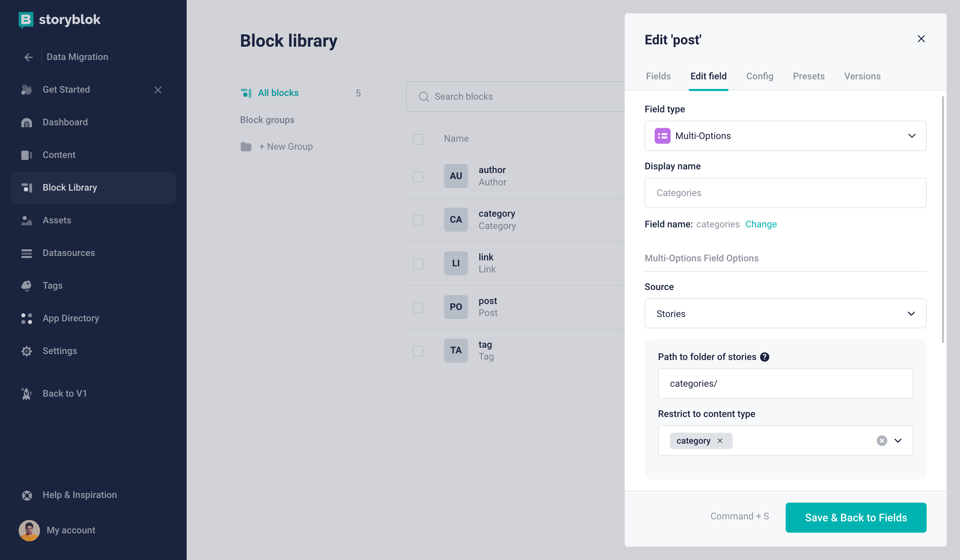Image resolution: width=960 pixels, height=560 pixels.
Task: Open the Source dropdown showing Stories
Action: pyautogui.click(x=785, y=314)
